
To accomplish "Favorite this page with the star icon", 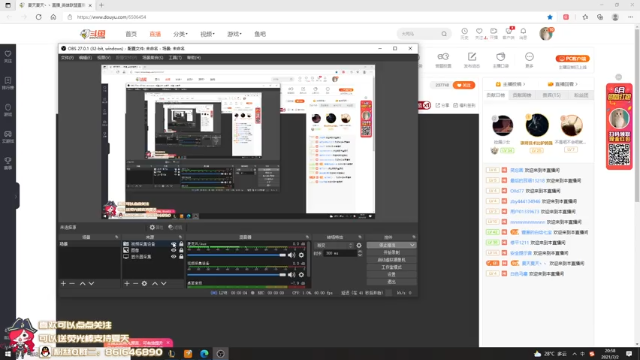I will 550,17.
